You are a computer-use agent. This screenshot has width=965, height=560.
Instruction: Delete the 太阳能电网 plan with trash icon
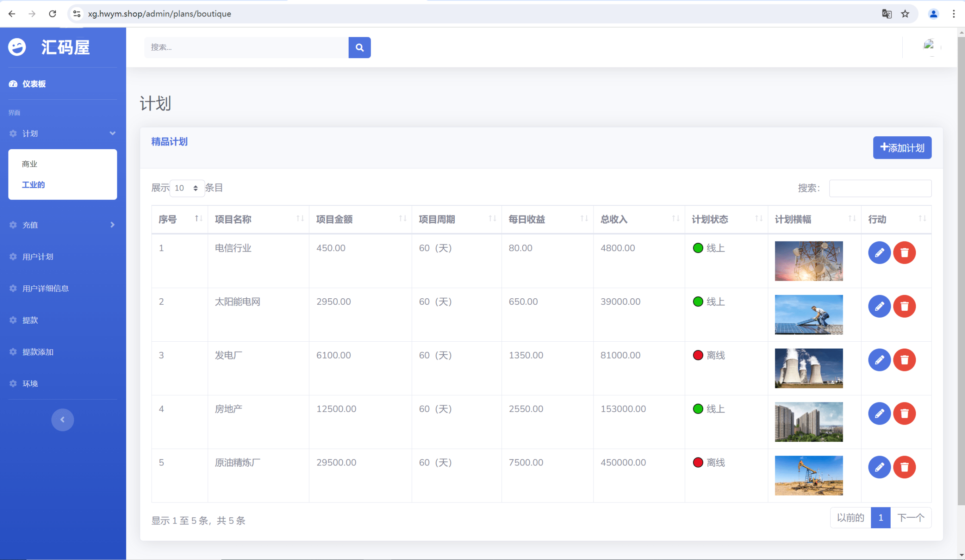click(x=904, y=306)
